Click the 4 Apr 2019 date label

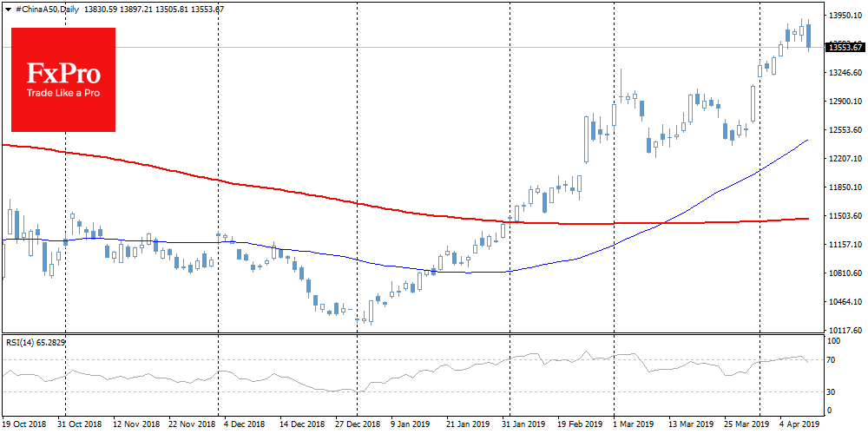(799, 424)
